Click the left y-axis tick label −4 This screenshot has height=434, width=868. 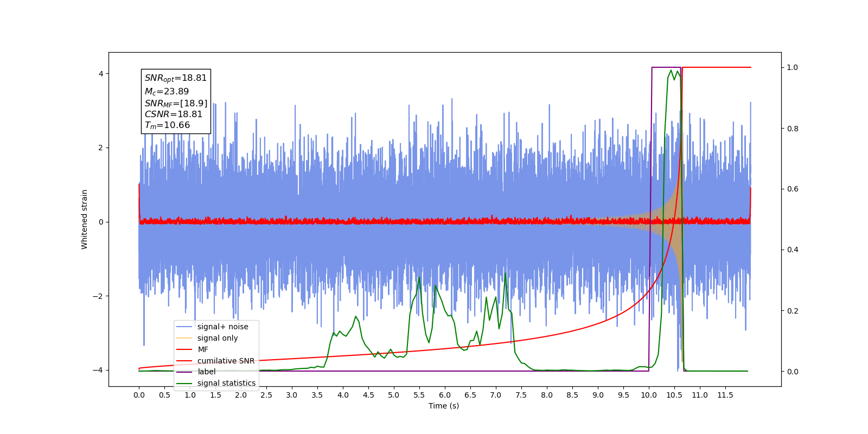(98, 371)
